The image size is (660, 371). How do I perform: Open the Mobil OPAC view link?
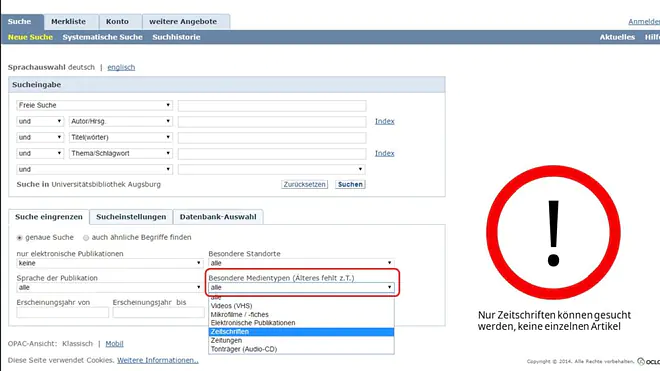(114, 344)
